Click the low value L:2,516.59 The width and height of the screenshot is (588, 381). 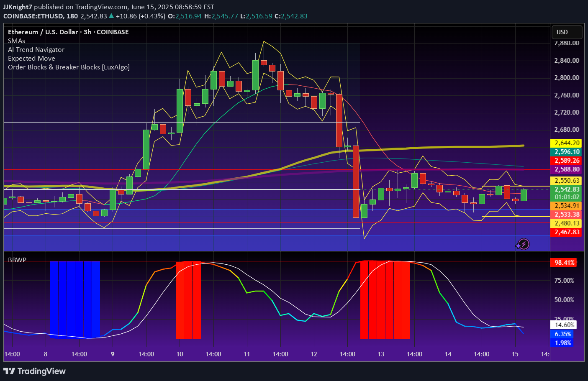coord(256,16)
